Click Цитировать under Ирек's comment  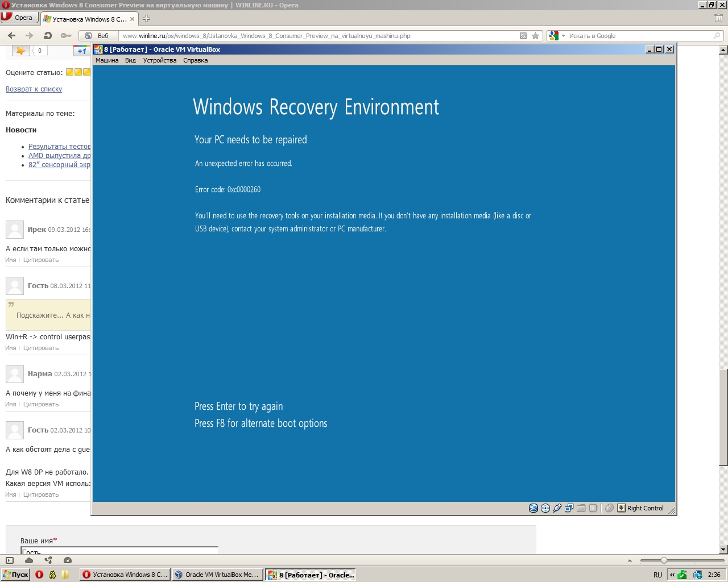(x=41, y=260)
